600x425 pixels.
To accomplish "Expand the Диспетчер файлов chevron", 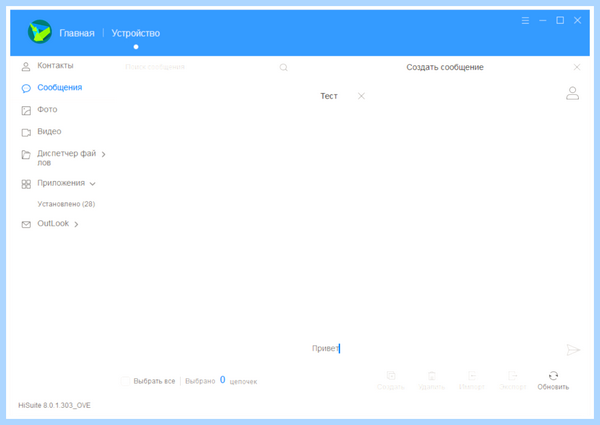I will pos(103,154).
